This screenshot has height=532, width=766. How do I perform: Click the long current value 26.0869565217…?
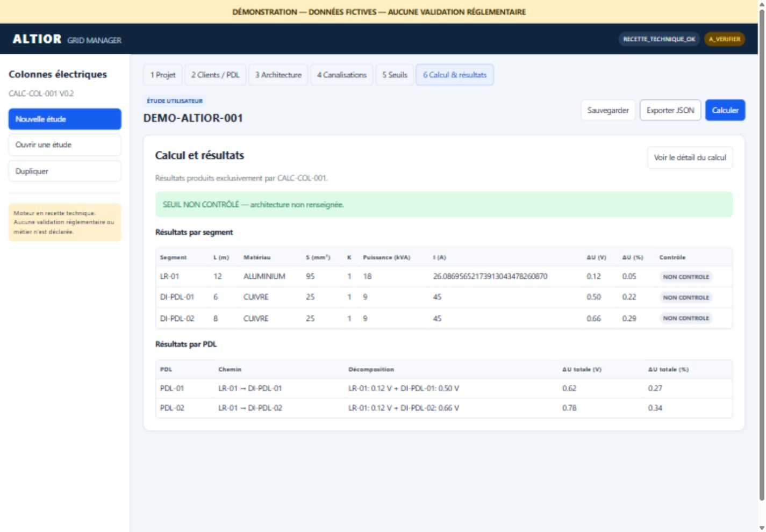pos(490,277)
